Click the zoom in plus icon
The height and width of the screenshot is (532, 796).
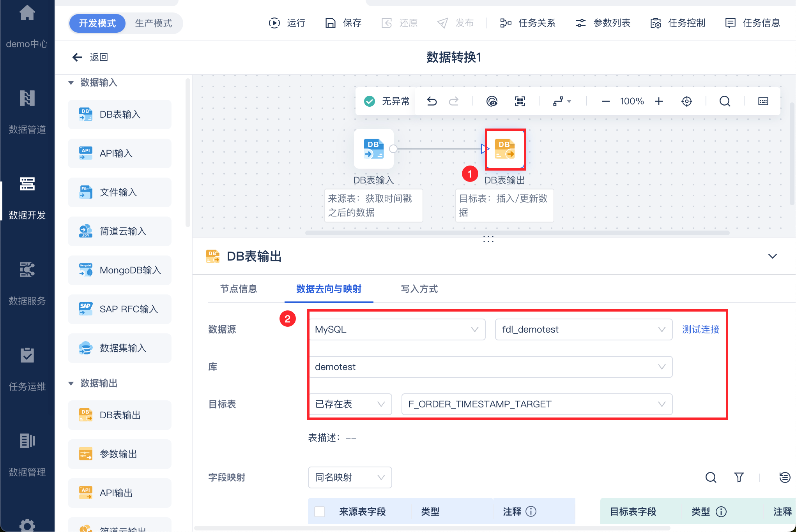click(x=659, y=101)
